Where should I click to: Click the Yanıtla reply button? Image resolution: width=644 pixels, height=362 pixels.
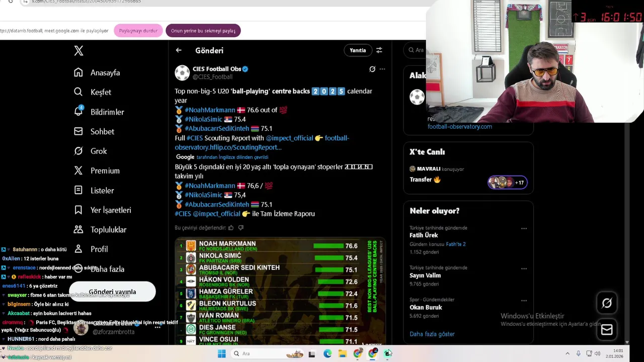click(x=358, y=50)
